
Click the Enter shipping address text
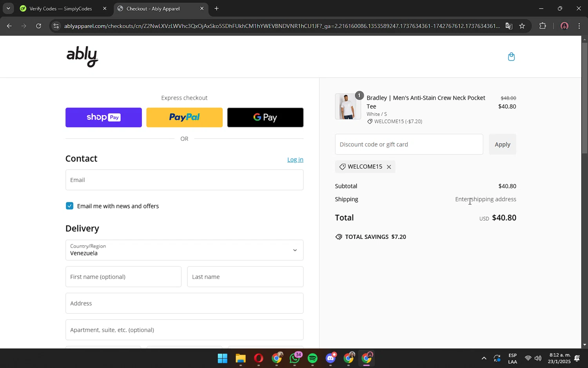pyautogui.click(x=486, y=199)
